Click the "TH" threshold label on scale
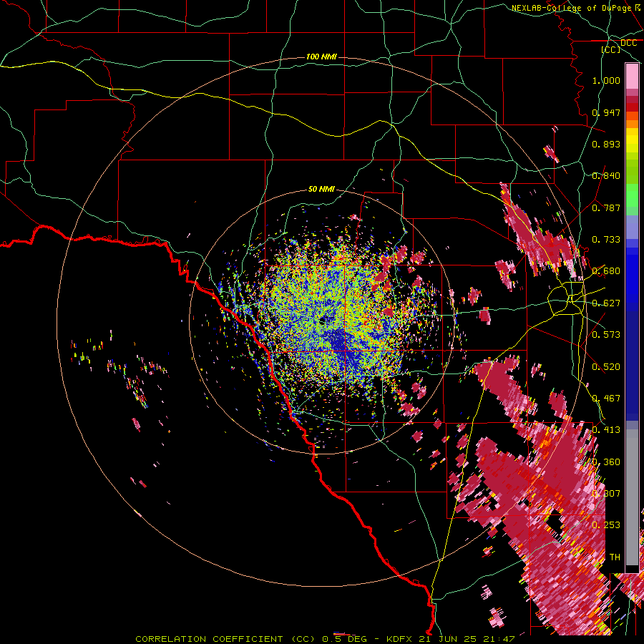This screenshot has height=644, width=644. 615,557
